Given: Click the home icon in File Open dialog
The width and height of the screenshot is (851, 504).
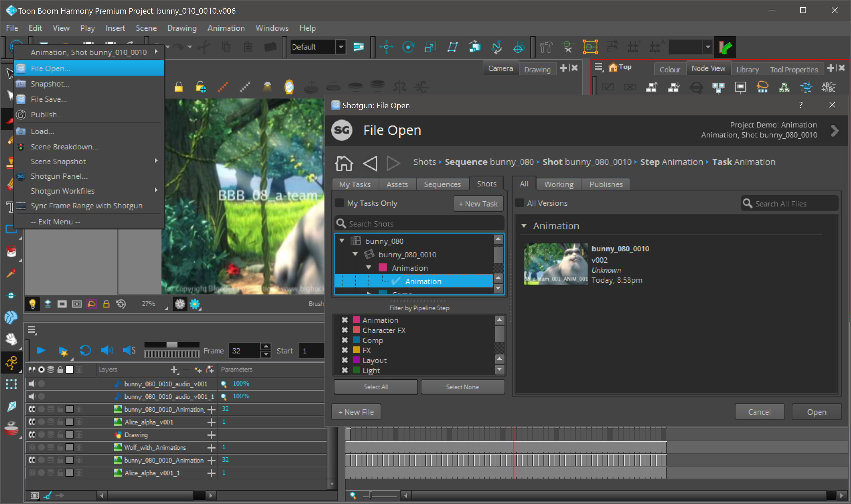Looking at the screenshot, I should [x=344, y=163].
